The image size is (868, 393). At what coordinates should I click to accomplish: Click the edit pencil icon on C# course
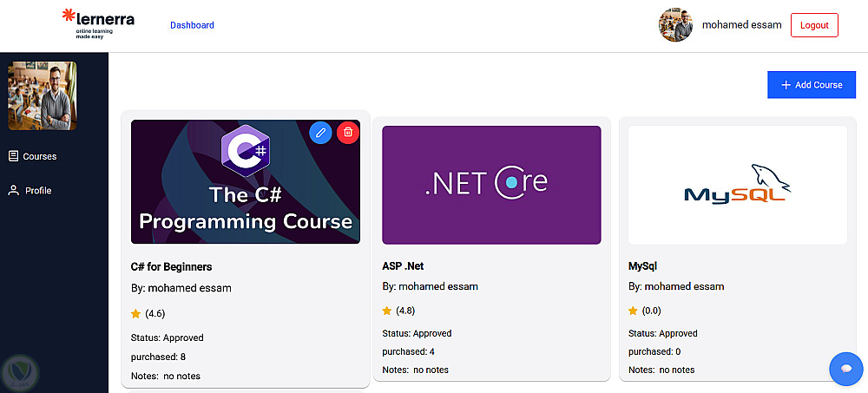point(320,133)
